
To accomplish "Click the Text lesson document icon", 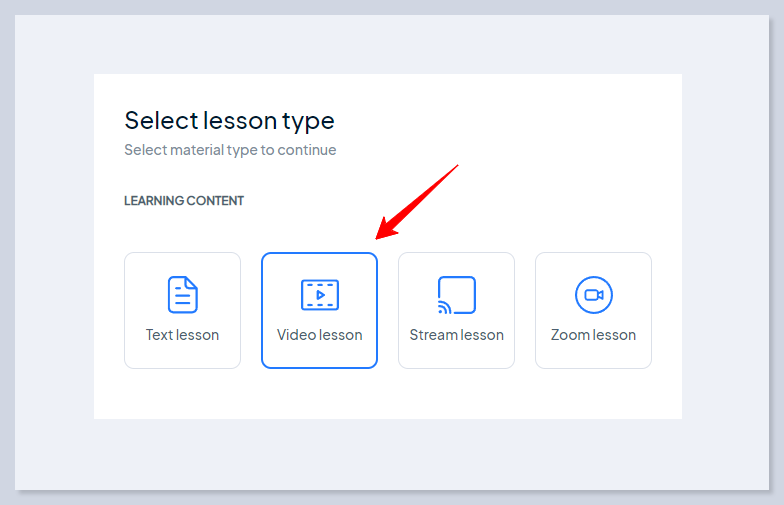I will [182, 294].
